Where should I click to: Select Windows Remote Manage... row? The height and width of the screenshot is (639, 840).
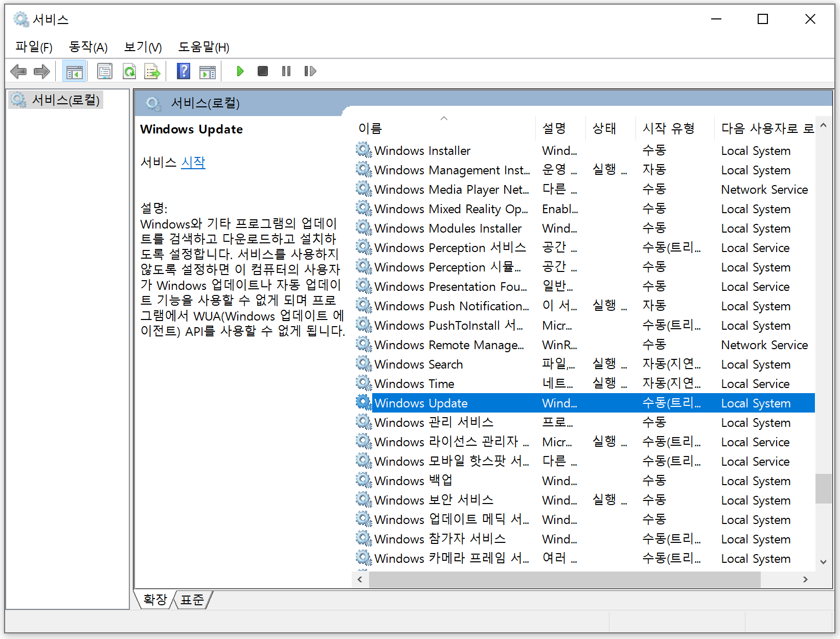coord(584,345)
